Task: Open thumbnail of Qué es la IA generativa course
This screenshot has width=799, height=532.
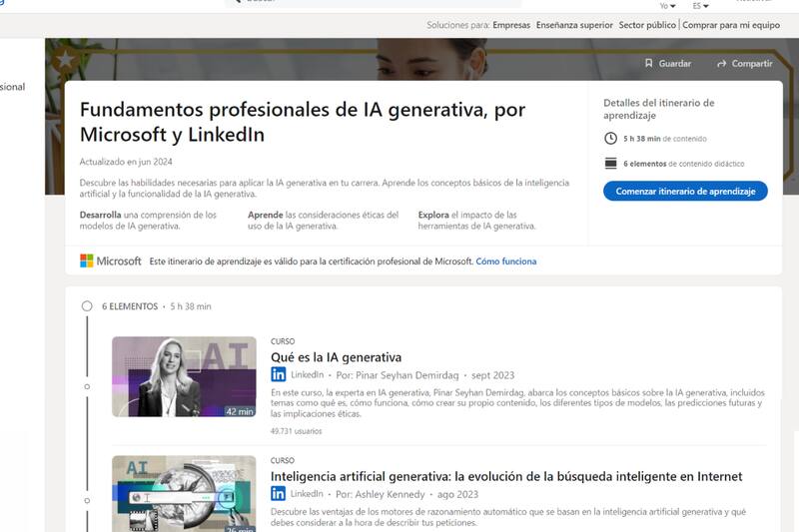Action: tap(184, 376)
